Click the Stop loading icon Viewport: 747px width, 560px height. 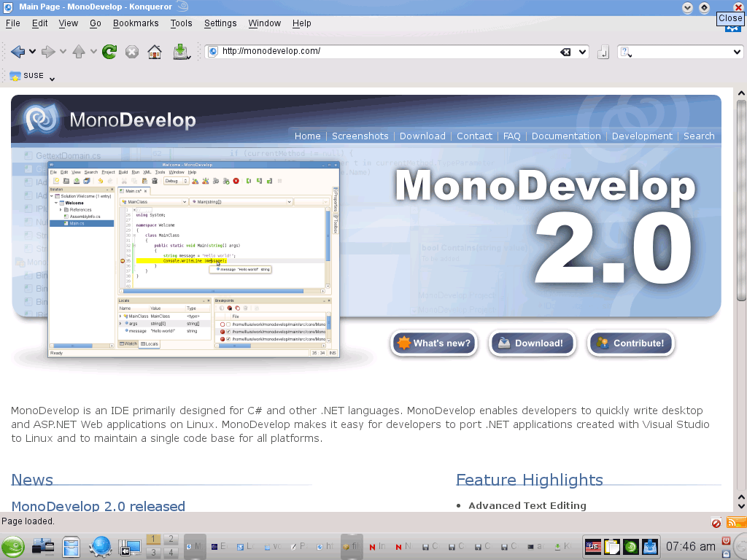coord(132,52)
